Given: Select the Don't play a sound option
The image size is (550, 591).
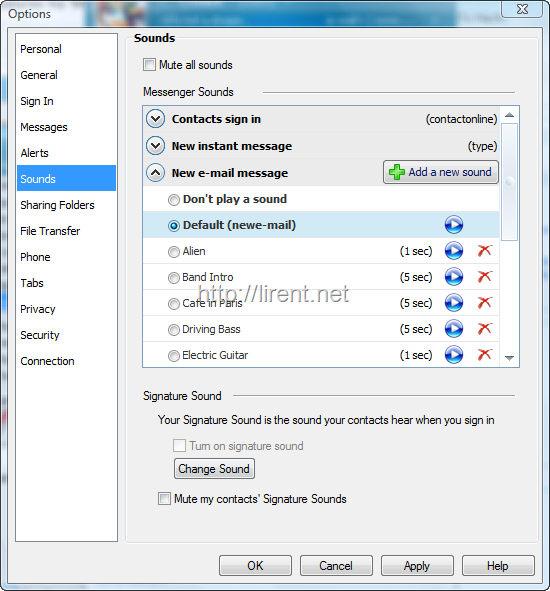Looking at the screenshot, I should point(173,200).
